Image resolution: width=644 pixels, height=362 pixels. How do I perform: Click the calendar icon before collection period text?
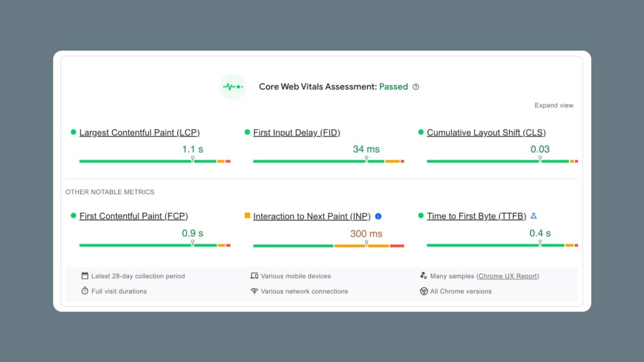pyautogui.click(x=84, y=276)
